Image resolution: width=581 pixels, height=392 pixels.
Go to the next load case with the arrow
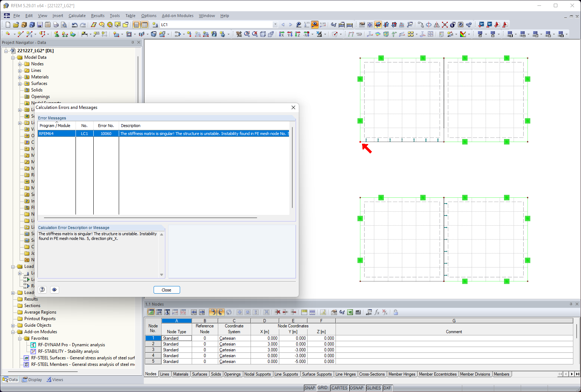[x=290, y=25]
